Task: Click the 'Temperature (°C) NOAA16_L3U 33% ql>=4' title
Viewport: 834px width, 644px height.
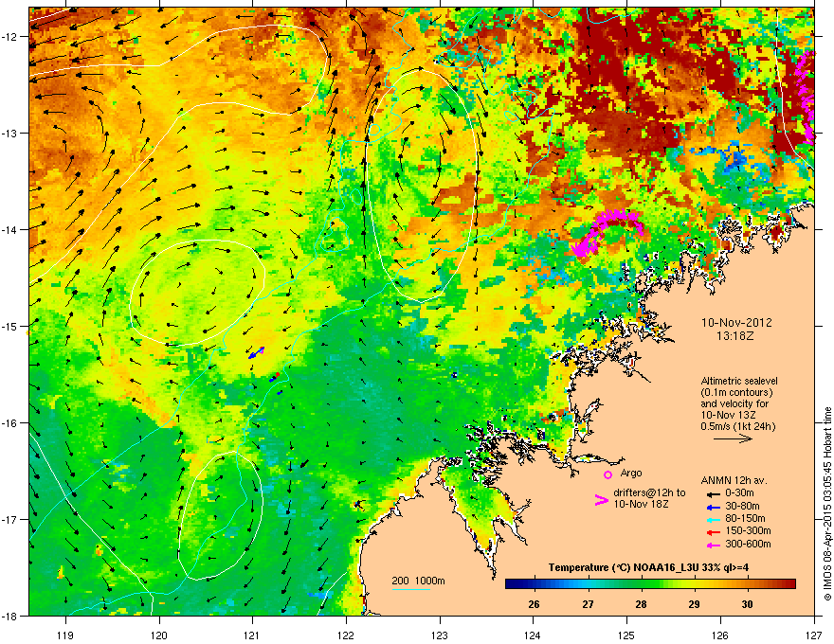Action: click(648, 568)
